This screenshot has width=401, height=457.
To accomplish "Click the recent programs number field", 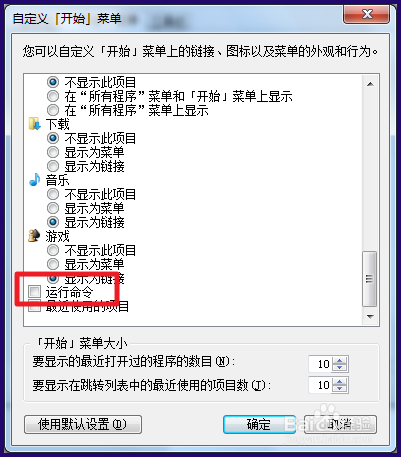I will (x=321, y=364).
